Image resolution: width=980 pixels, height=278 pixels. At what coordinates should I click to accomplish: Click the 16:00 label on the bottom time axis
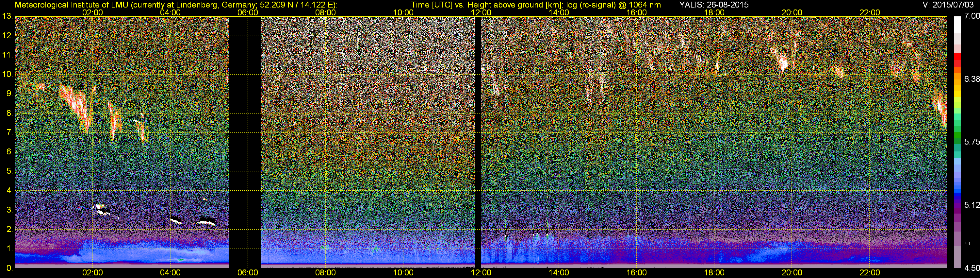[636, 273]
